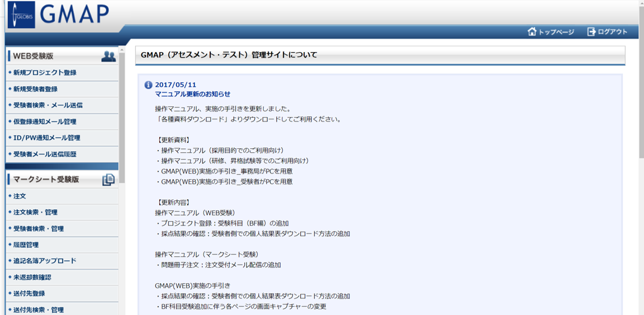Image resolution: width=644 pixels, height=315 pixels.
Task: Click the home icon beside トップページ
Action: 532,32
